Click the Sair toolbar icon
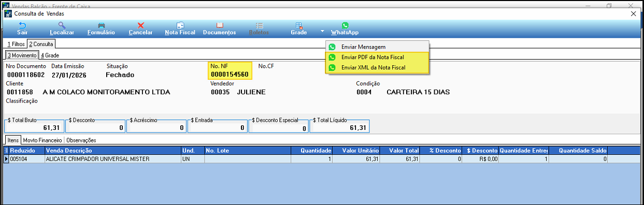This screenshot has width=644, height=205. [22, 28]
